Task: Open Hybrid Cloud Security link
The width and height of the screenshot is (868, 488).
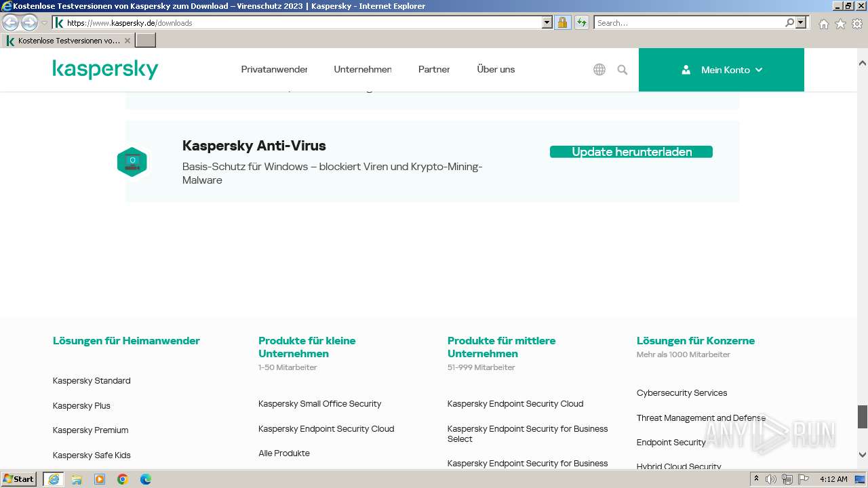Action: click(679, 466)
